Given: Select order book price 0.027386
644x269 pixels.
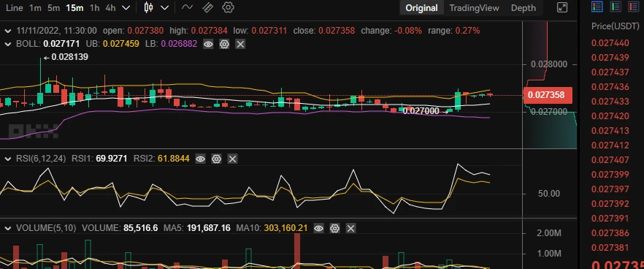Looking at the screenshot, I should 610,233.
